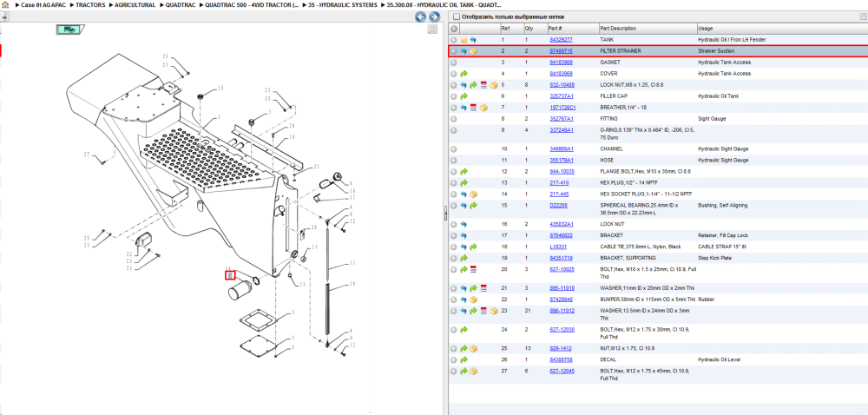Screen dimensions: 868x415
Task: Go to next diagram with right arrow
Action: click(435, 17)
